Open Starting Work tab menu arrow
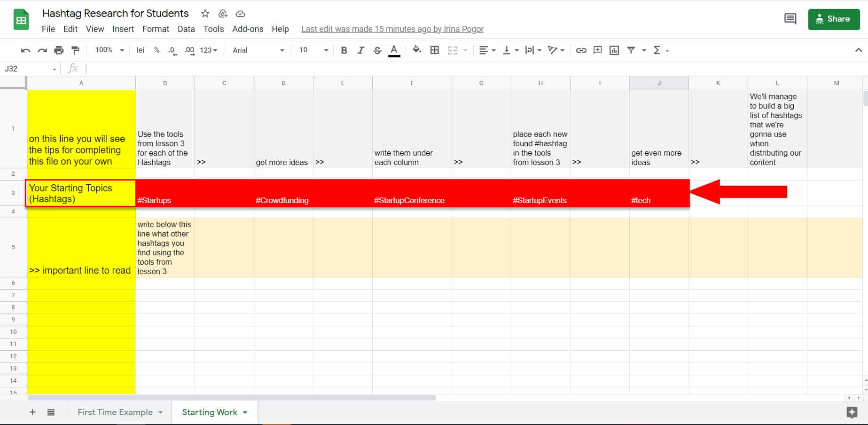The width and height of the screenshot is (868, 425). pyautogui.click(x=245, y=412)
